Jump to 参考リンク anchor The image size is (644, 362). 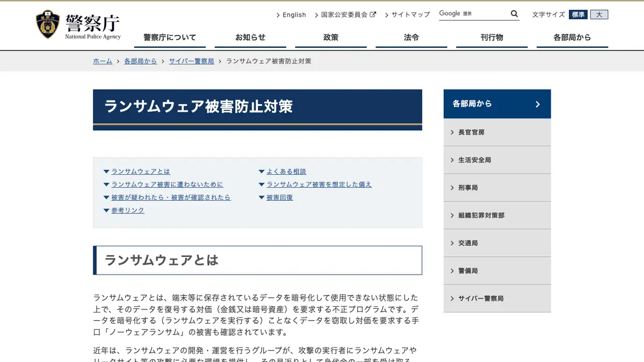pos(128,210)
